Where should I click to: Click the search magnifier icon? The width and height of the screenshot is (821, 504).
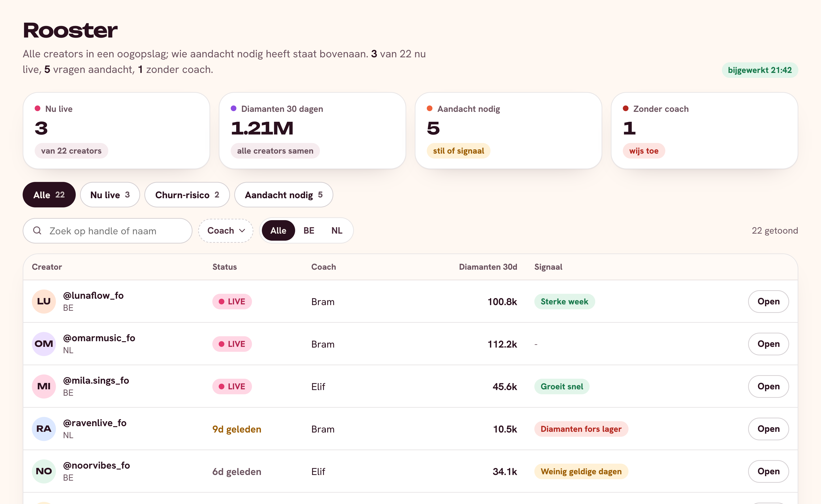click(x=37, y=231)
